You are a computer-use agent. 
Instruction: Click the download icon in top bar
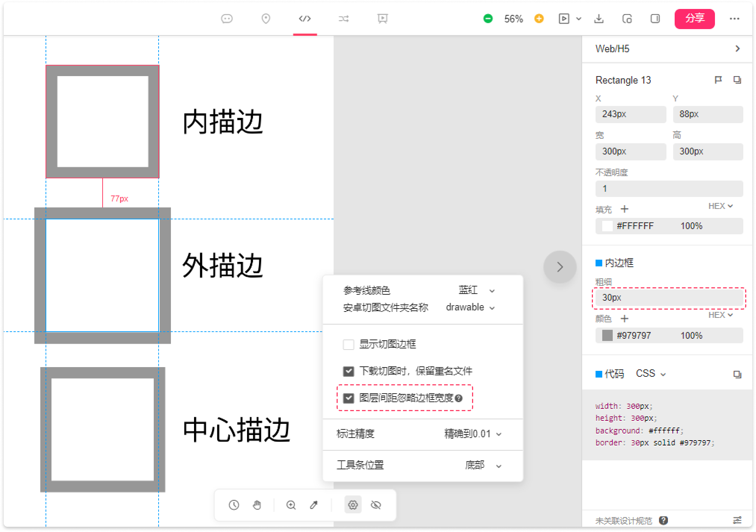click(x=599, y=19)
